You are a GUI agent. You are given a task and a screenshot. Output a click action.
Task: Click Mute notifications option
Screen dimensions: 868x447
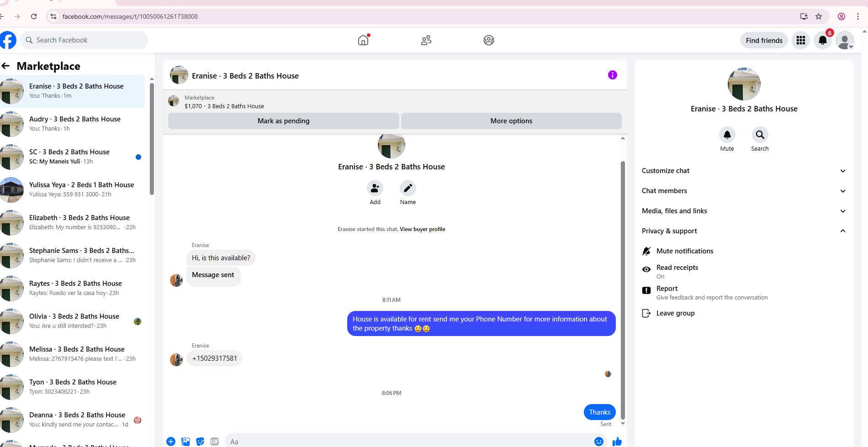point(744,251)
